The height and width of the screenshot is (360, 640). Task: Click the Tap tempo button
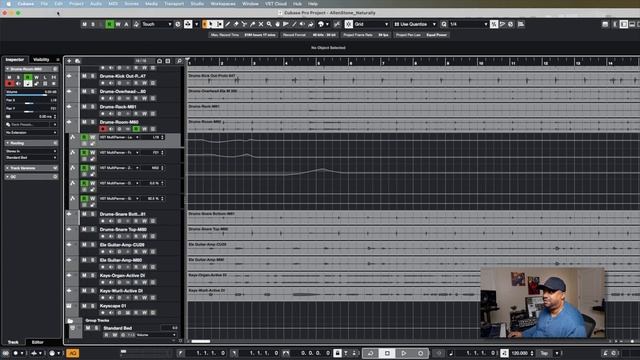point(544,353)
